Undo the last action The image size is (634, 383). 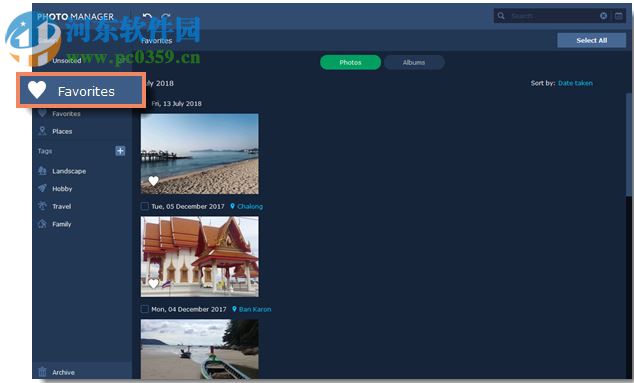coord(147,17)
